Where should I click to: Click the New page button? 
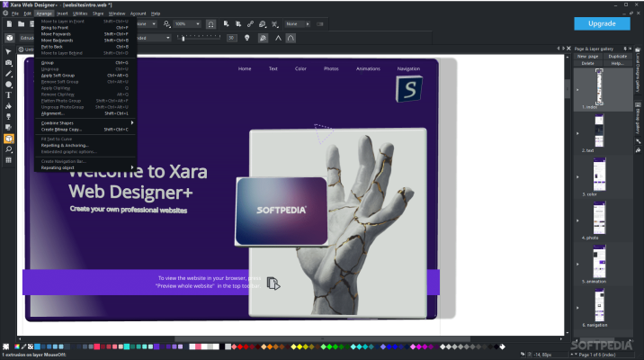pyautogui.click(x=587, y=57)
